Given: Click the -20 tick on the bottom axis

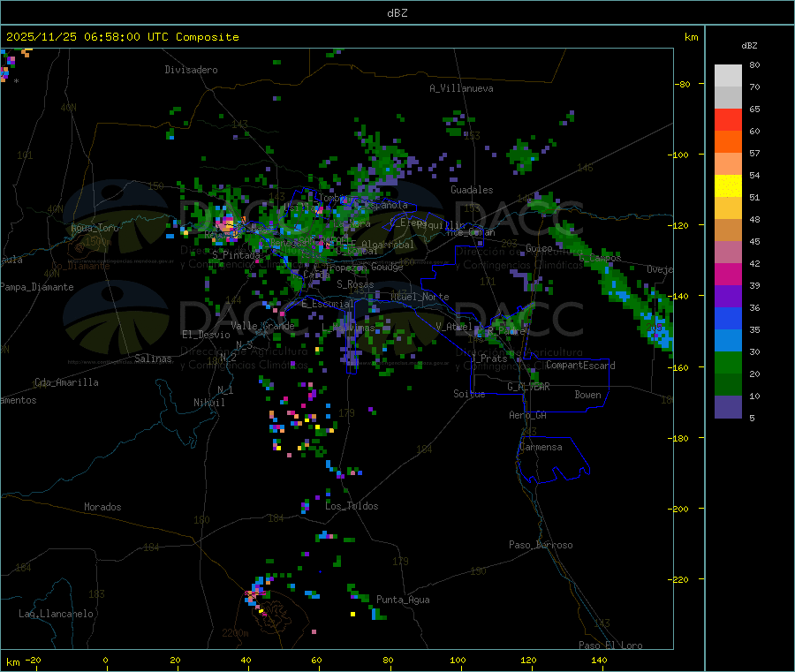Looking at the screenshot, I should tap(34, 661).
